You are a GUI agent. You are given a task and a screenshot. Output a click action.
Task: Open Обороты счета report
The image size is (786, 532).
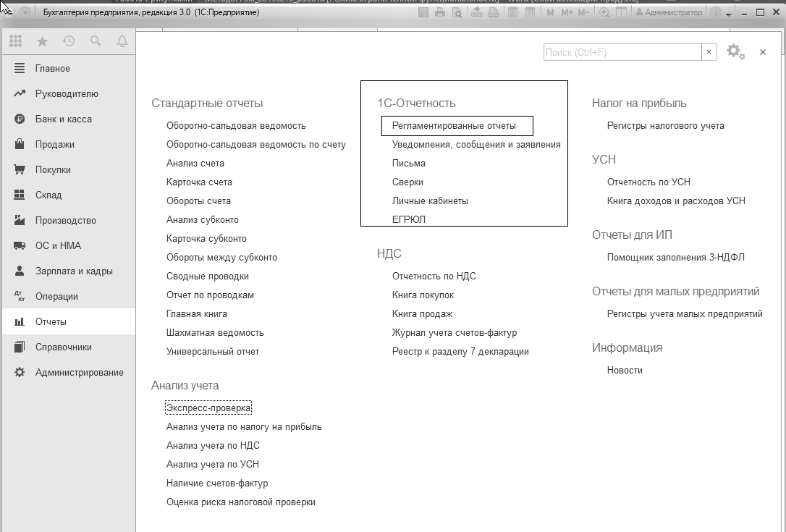click(x=198, y=201)
